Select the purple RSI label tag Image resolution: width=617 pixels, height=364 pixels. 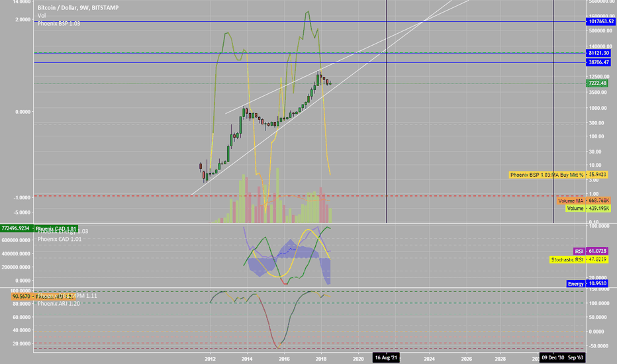click(x=579, y=251)
